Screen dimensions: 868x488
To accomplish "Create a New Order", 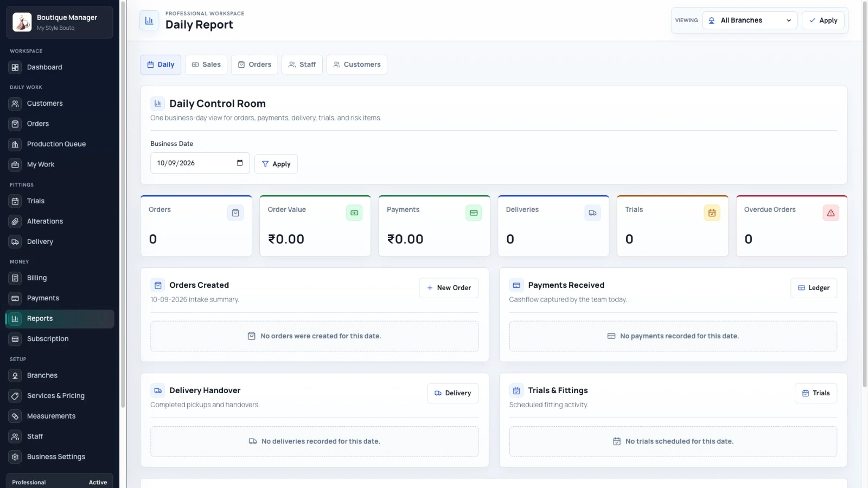I will click(x=449, y=288).
